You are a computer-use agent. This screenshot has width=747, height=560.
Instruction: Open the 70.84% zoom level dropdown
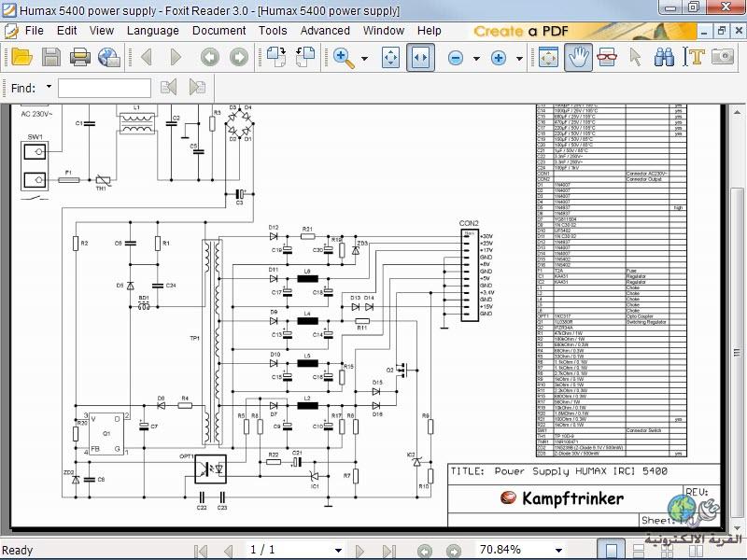tap(558, 550)
